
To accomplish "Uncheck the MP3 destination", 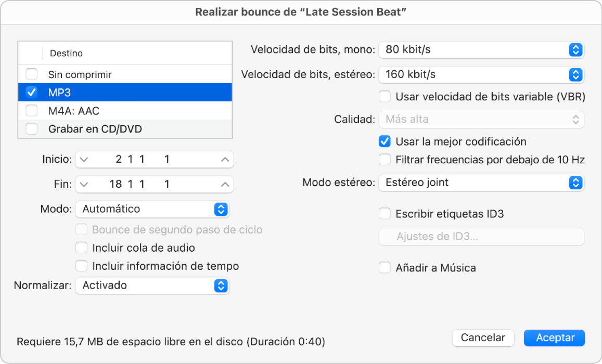I will (31, 93).
